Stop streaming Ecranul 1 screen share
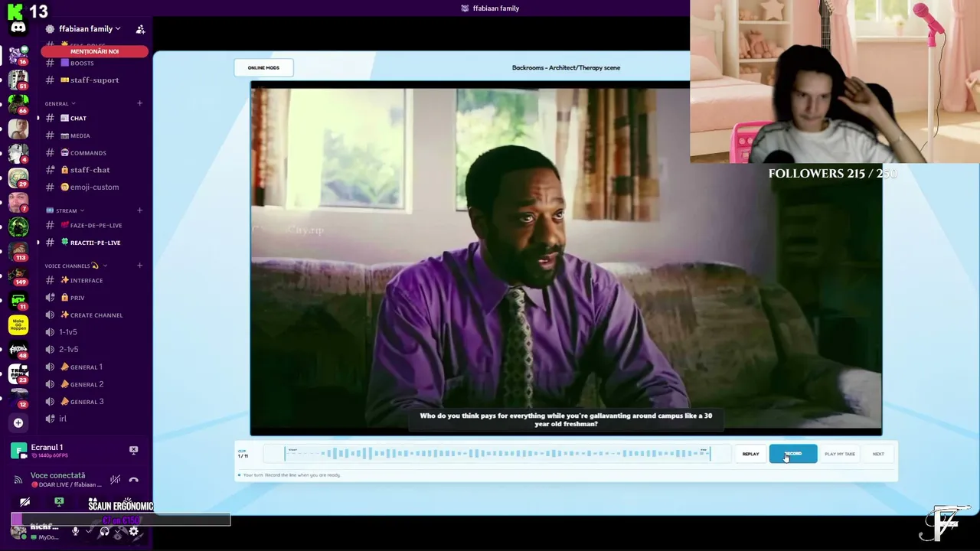Viewport: 980px width, 551px height. pos(133,450)
